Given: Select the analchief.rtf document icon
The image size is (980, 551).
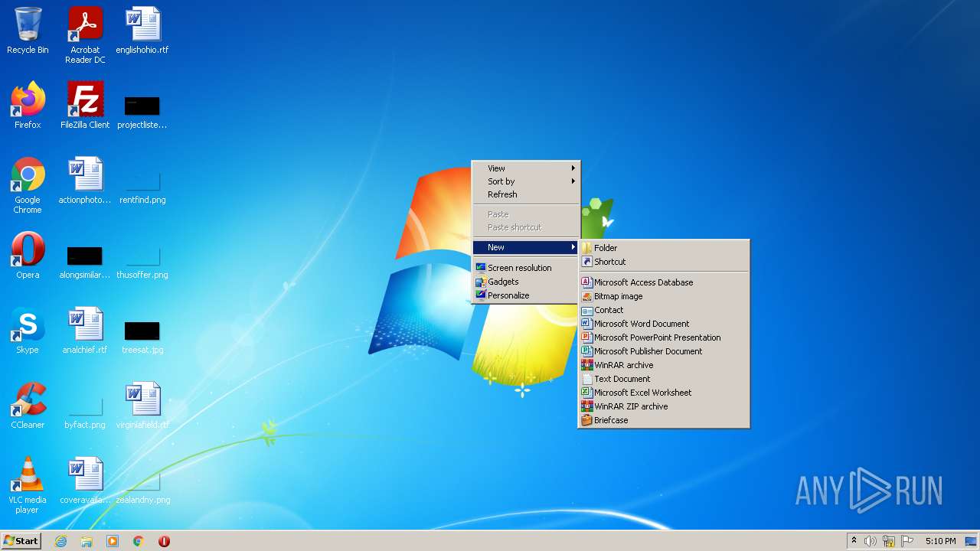Looking at the screenshot, I should click(x=85, y=331).
